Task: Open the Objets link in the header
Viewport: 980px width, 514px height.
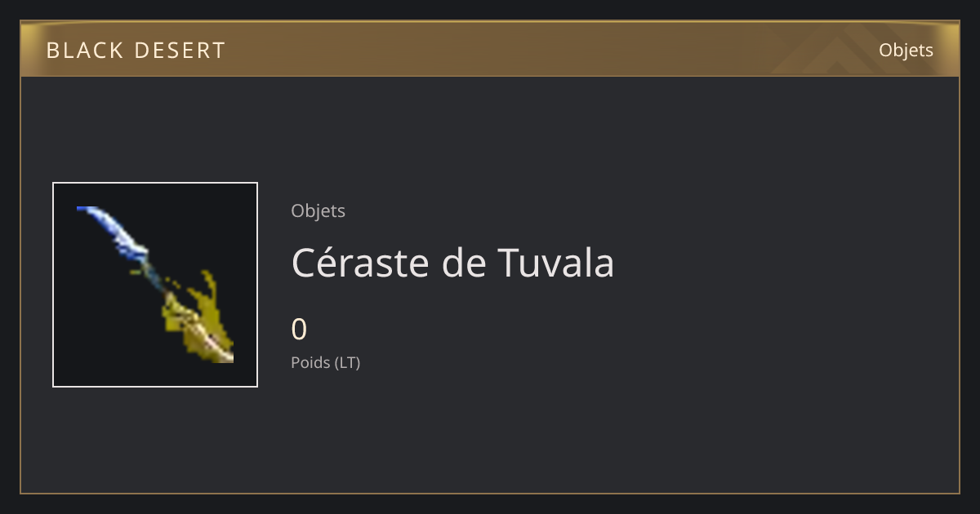Action: [906, 50]
